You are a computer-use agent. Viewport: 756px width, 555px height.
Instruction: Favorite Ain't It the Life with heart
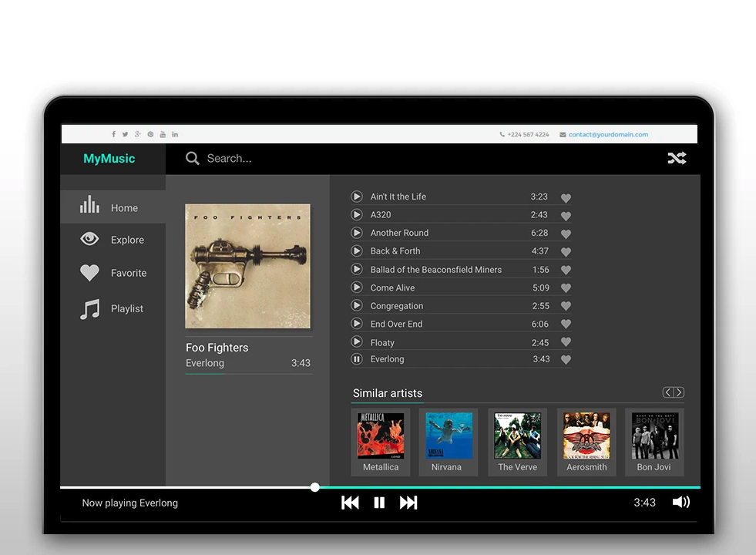point(566,197)
